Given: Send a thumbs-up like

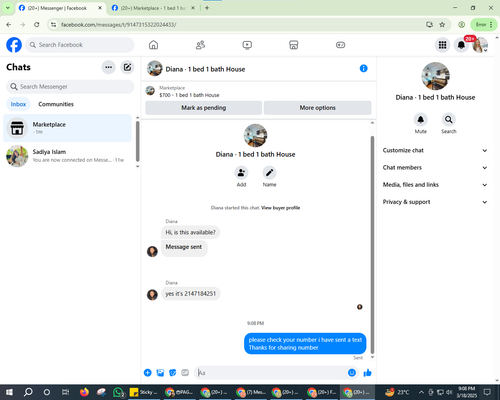Looking at the screenshot, I should 367,373.
